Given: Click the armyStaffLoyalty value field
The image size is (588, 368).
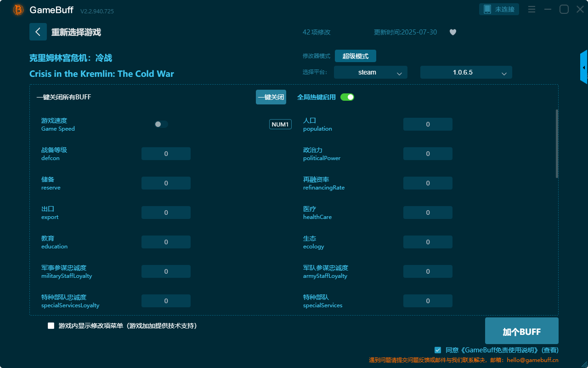Looking at the screenshot, I should (428, 271).
